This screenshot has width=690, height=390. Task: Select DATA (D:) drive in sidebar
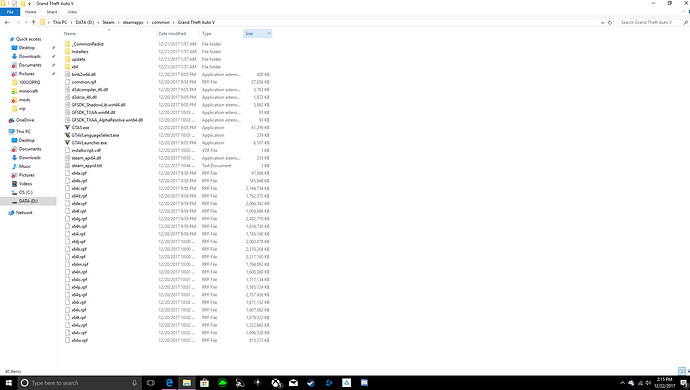click(28, 201)
